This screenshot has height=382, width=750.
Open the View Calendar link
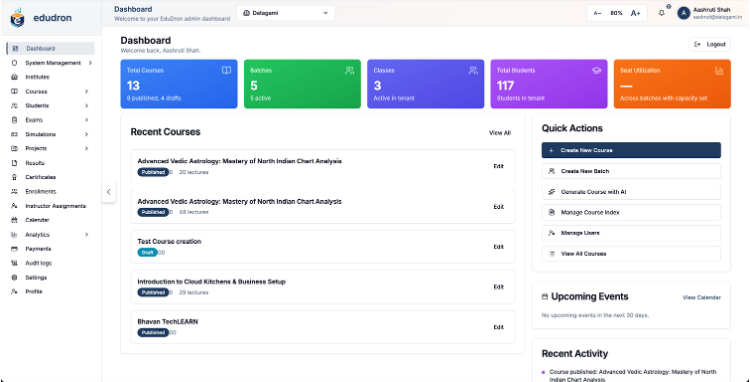point(701,297)
